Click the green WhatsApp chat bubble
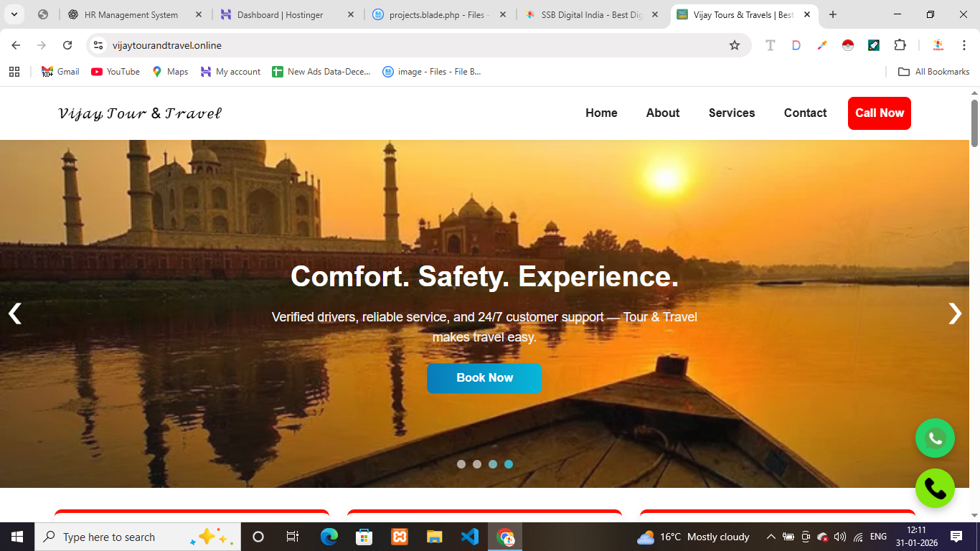Viewport: 980px width, 551px height. (935, 438)
